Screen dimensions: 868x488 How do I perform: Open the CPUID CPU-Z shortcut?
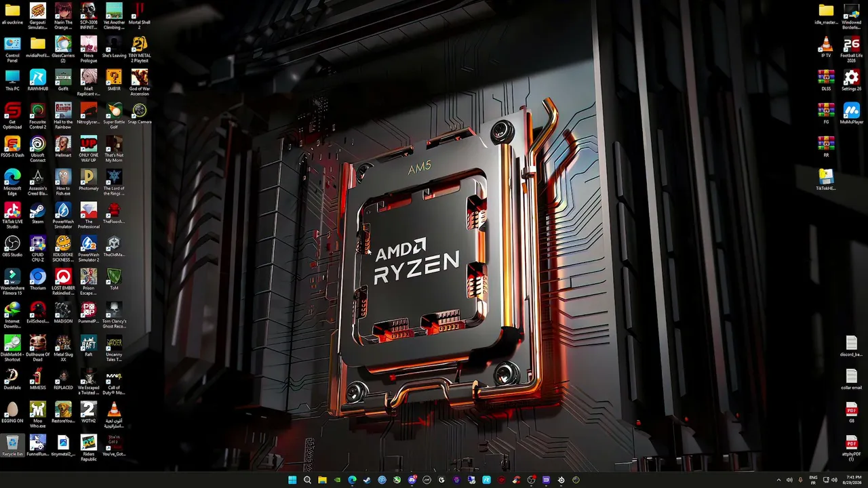click(38, 248)
